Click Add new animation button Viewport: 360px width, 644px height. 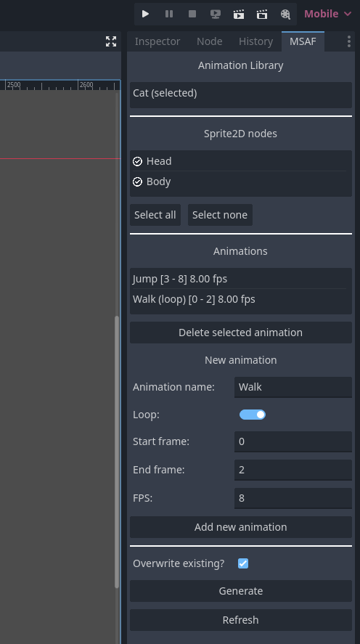coord(241,527)
